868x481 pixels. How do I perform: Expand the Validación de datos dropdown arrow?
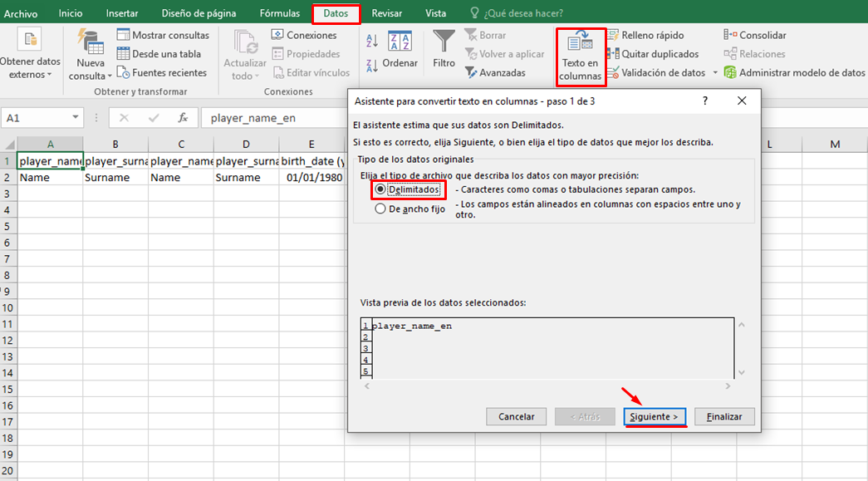[x=714, y=72]
